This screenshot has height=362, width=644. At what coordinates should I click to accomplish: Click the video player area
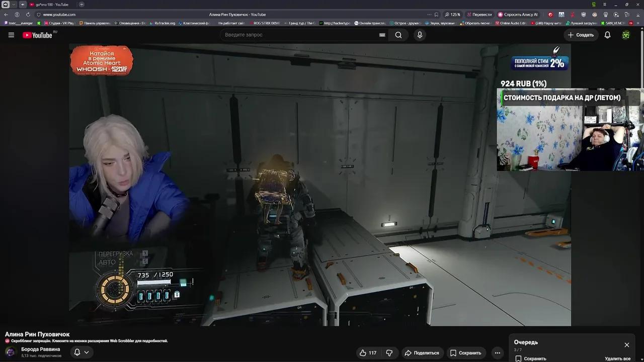coord(320,185)
